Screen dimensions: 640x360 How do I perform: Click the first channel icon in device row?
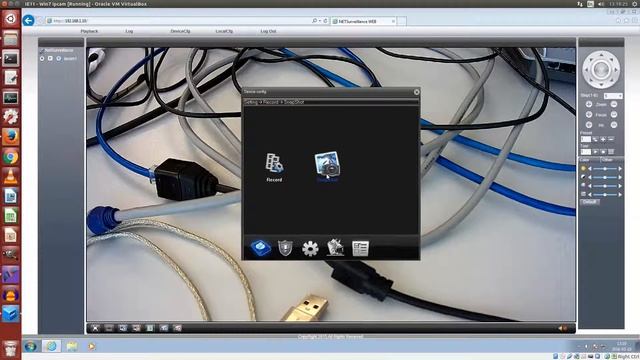point(42,58)
